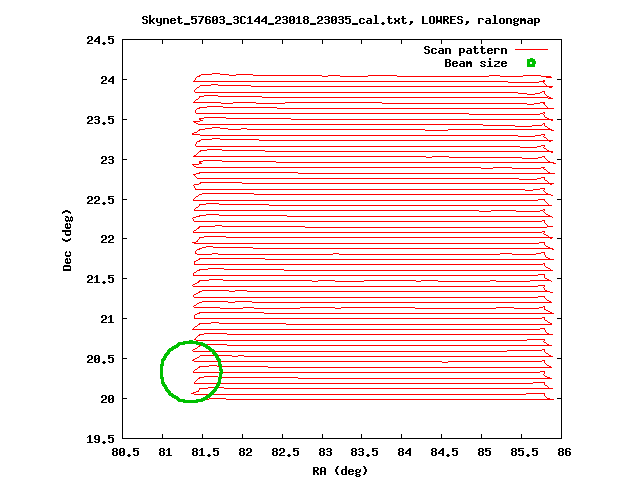Click the RA tick label 84
Viewport: 640px width, 480px height.
[x=404, y=452]
